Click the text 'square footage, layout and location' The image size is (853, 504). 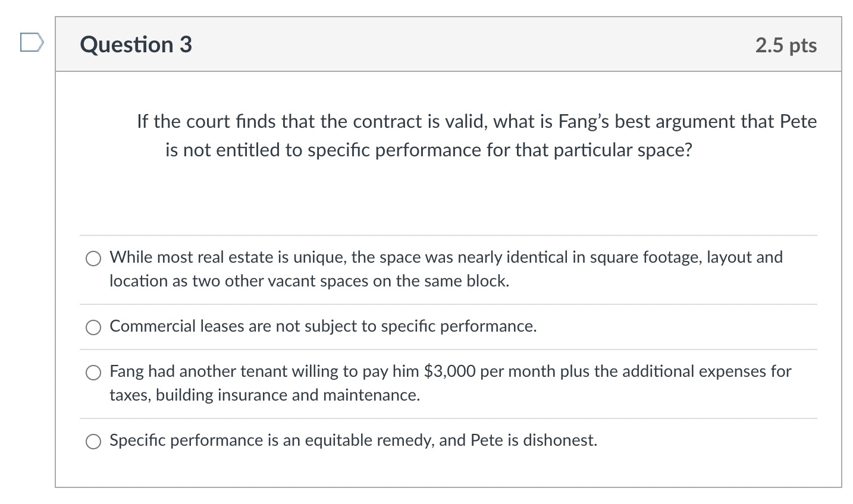(684, 257)
